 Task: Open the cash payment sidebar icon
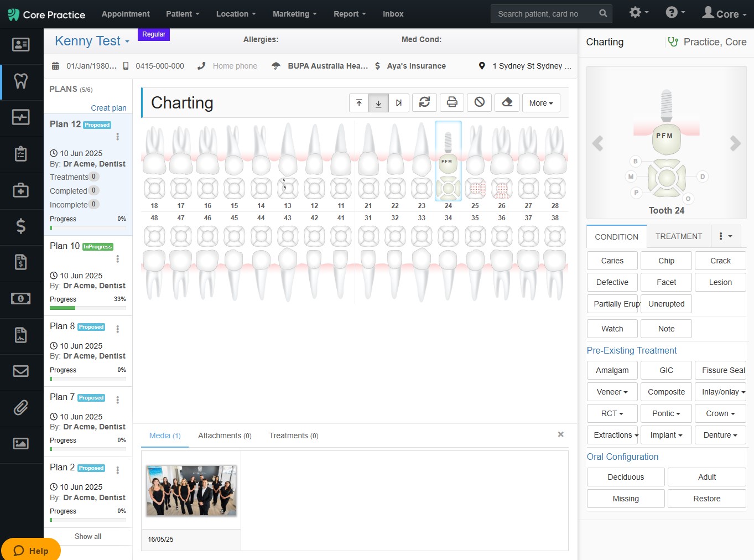21,298
